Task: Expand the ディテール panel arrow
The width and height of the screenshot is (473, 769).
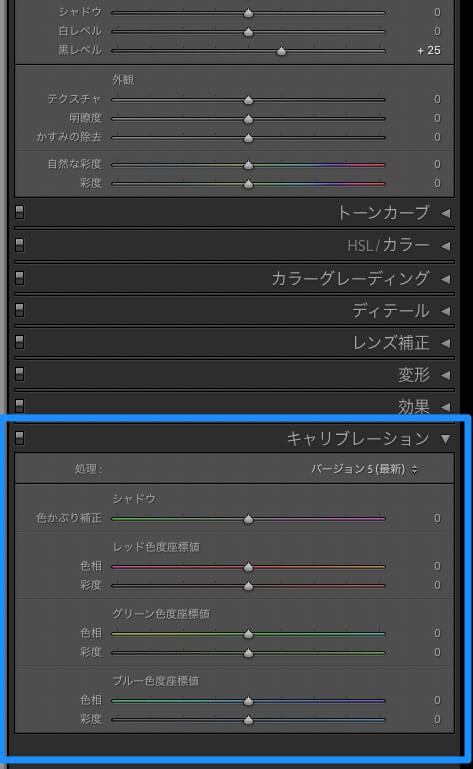Action: (446, 311)
